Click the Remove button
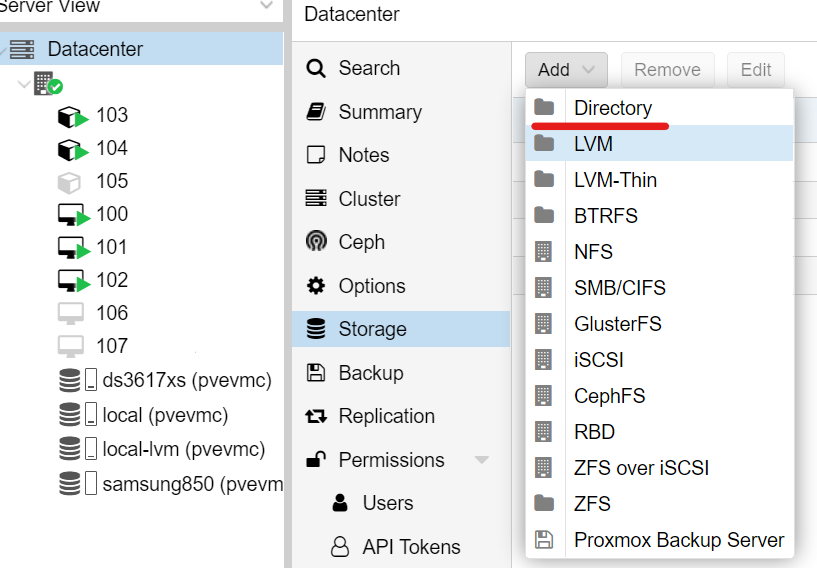This screenshot has height=568, width=817. (667, 70)
